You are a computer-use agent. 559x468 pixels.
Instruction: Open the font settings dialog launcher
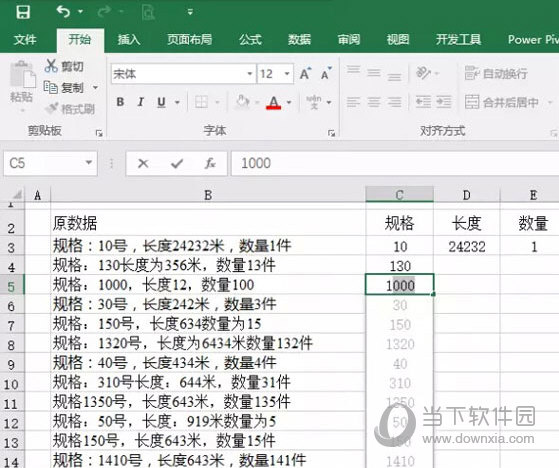(x=332, y=133)
